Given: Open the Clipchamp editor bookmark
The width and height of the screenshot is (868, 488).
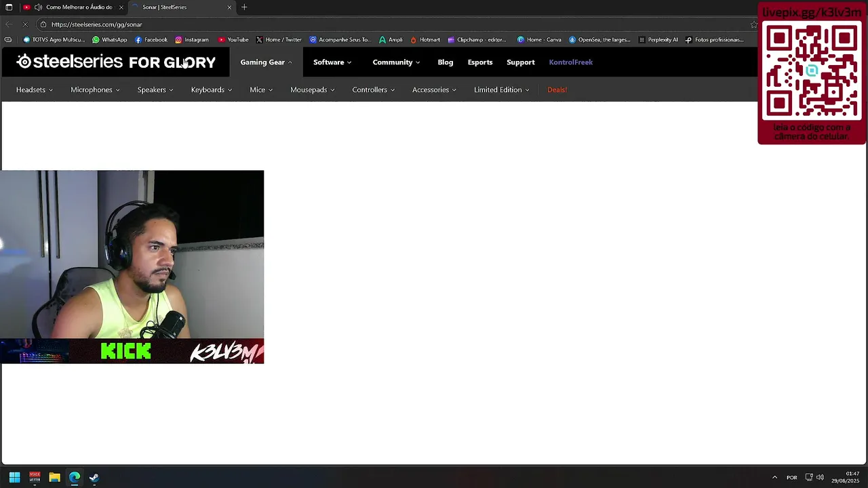Looking at the screenshot, I should (477, 39).
